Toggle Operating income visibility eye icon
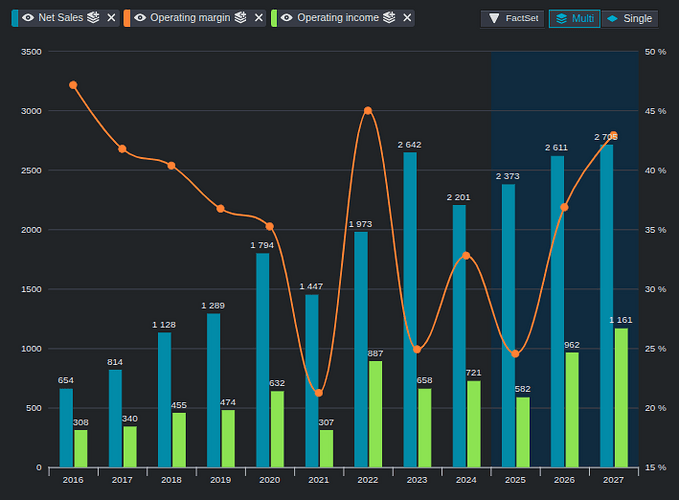 (x=287, y=18)
